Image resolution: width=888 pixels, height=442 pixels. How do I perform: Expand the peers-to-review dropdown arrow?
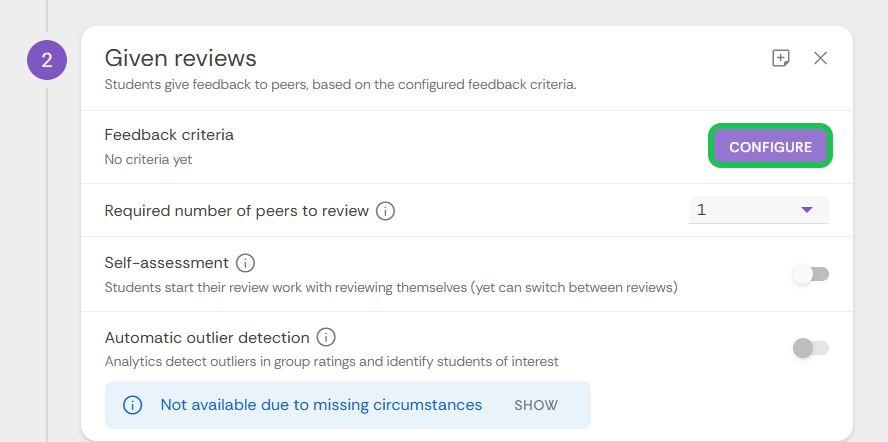click(807, 210)
